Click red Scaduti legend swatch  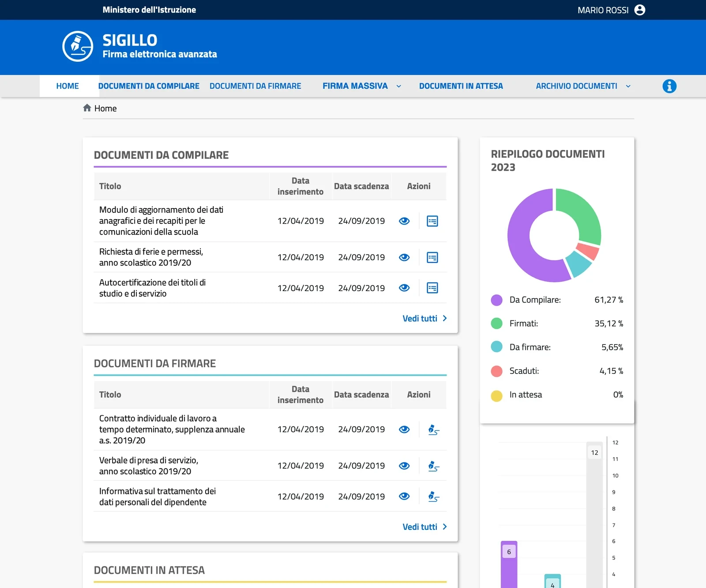[497, 371]
